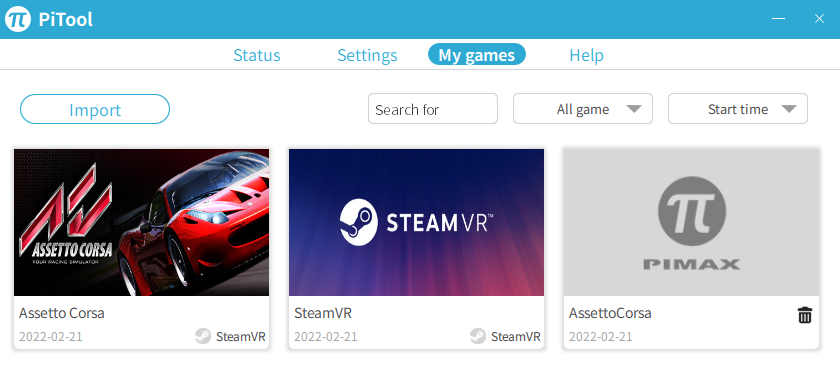The image size is (840, 365).
Task: Minimize the PiTool window
Action: [778, 19]
